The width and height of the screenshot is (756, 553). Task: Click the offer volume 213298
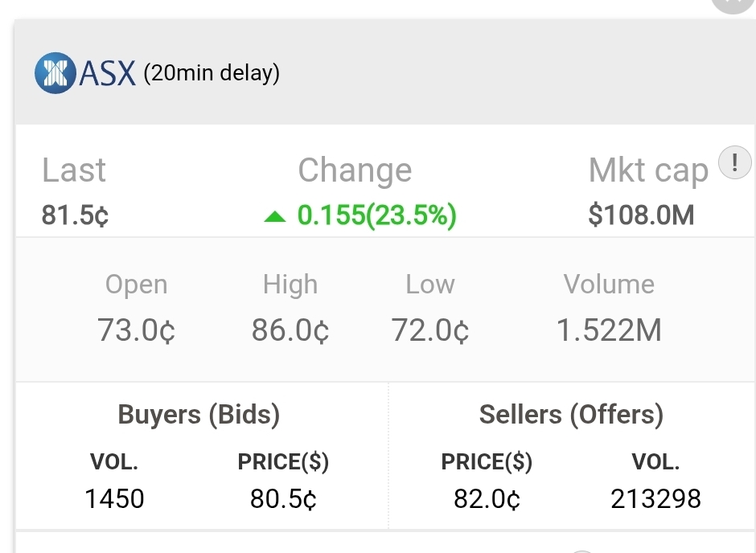(x=655, y=499)
